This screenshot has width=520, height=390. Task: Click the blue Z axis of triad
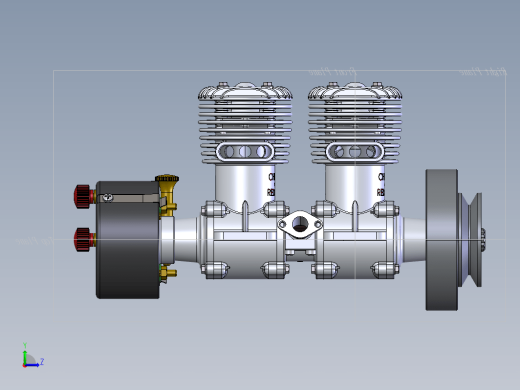33,365
